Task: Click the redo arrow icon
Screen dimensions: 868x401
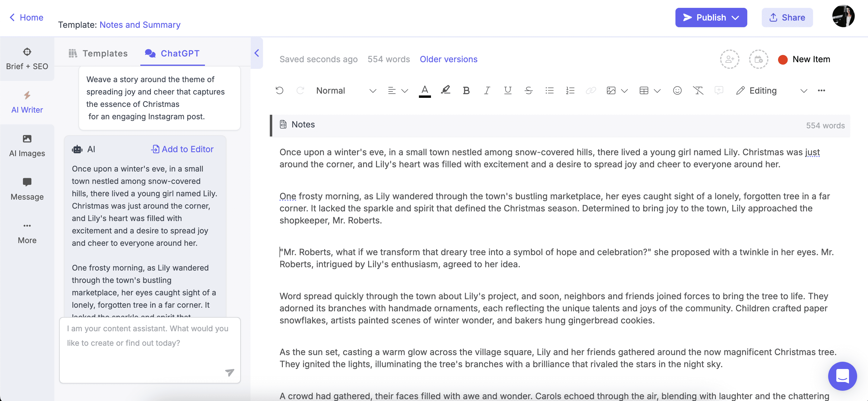Action: [300, 90]
